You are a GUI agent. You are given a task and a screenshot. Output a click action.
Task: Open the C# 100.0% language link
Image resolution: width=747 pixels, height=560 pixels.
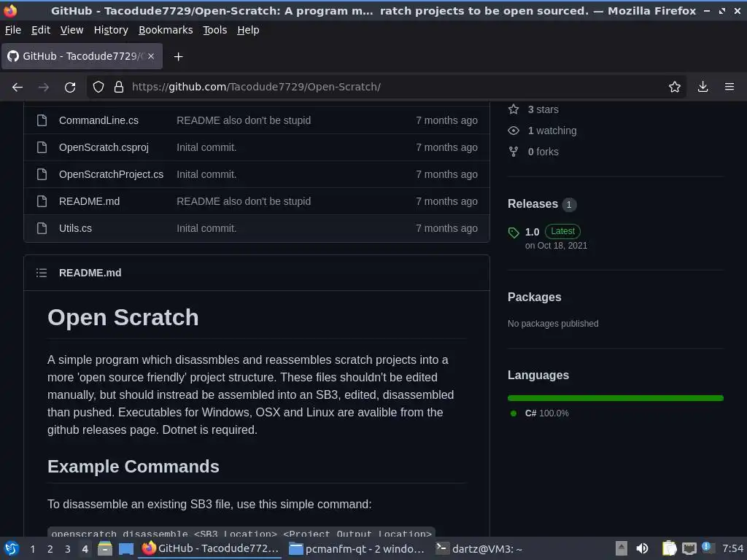[x=546, y=413]
